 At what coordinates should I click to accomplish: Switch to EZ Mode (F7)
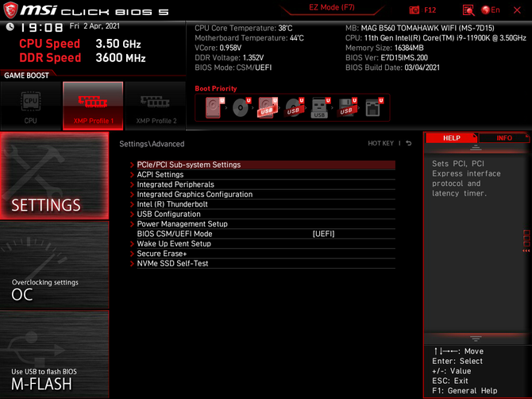pyautogui.click(x=331, y=7)
